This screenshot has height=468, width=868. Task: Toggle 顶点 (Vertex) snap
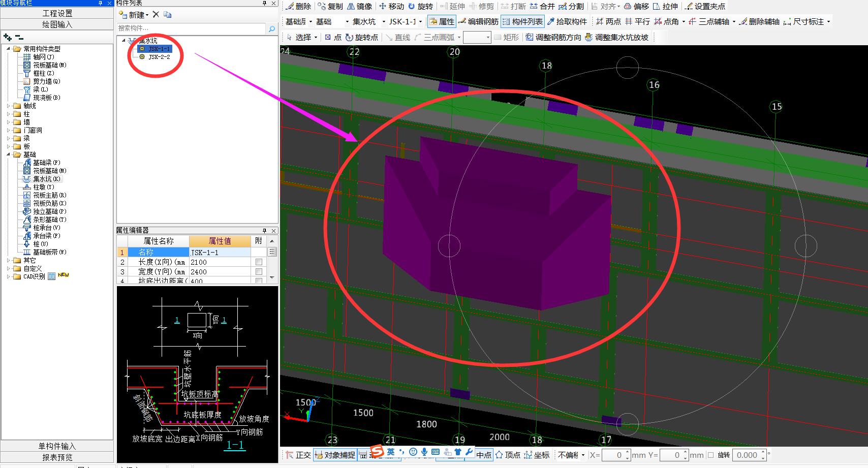click(x=508, y=455)
